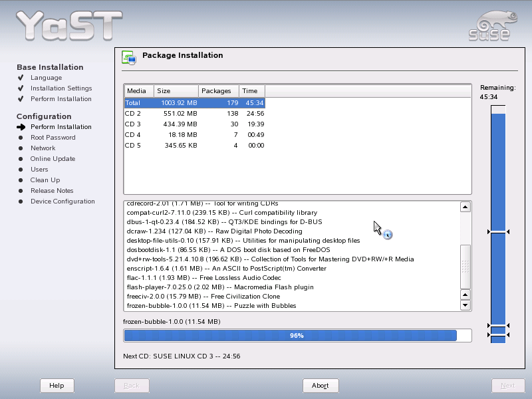Sort by the Time column header
The width and height of the screenshot is (532, 399).
(x=252, y=91)
